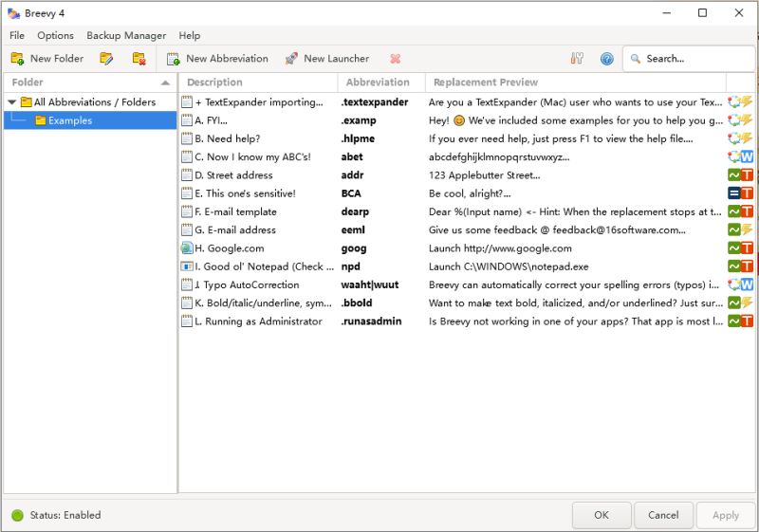
Task: Click the blue case-sensitive icon in BCA row
Action: pos(733,193)
